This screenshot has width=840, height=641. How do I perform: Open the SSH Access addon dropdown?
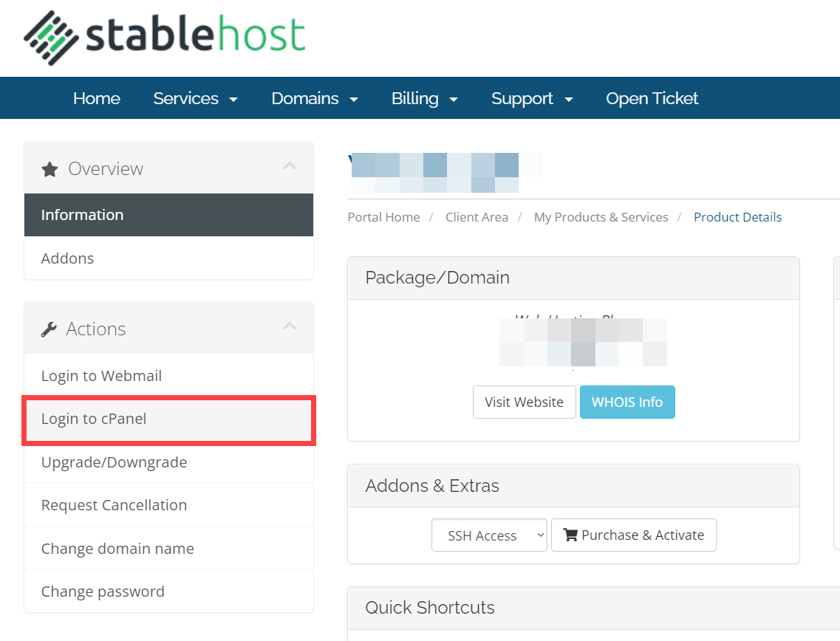point(489,534)
